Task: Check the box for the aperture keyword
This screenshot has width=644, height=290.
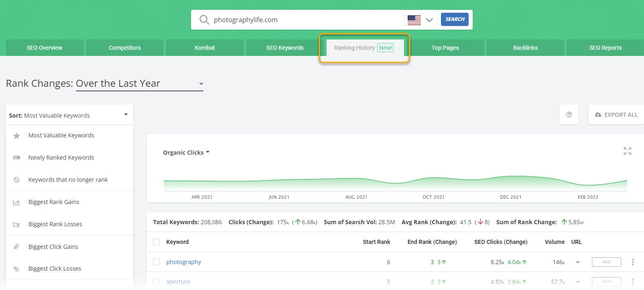Action: (156, 282)
